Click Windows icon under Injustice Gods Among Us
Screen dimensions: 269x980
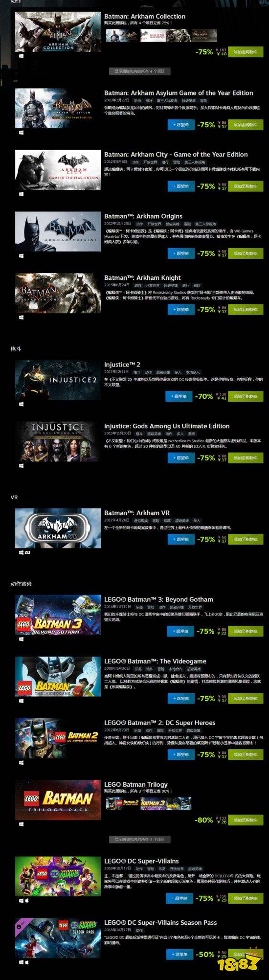[21, 466]
